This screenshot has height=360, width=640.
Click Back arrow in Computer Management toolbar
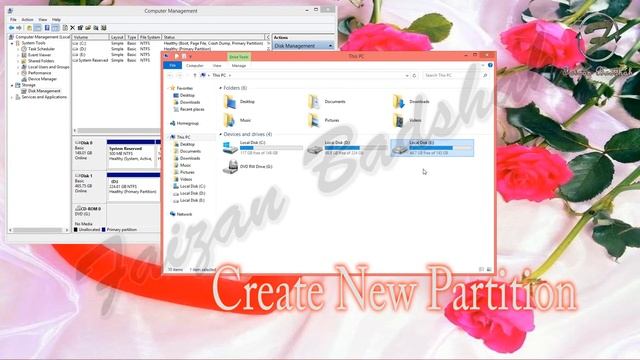(x=11, y=28)
